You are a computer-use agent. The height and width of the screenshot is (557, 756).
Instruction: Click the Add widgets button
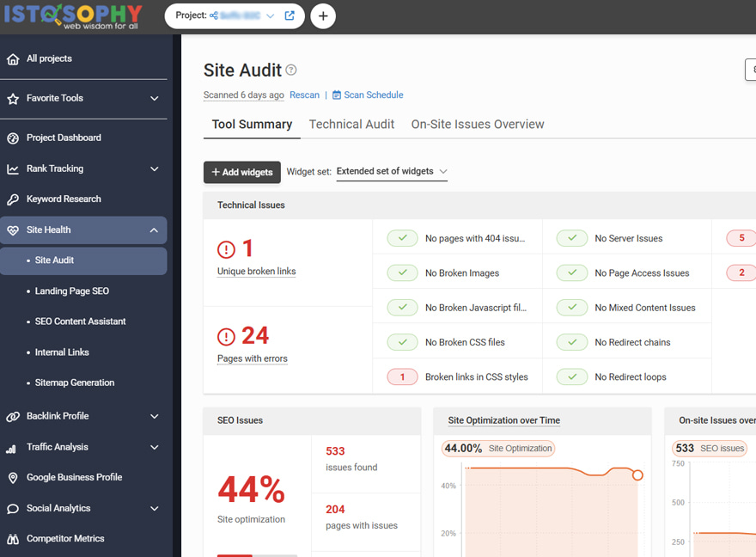[241, 173]
